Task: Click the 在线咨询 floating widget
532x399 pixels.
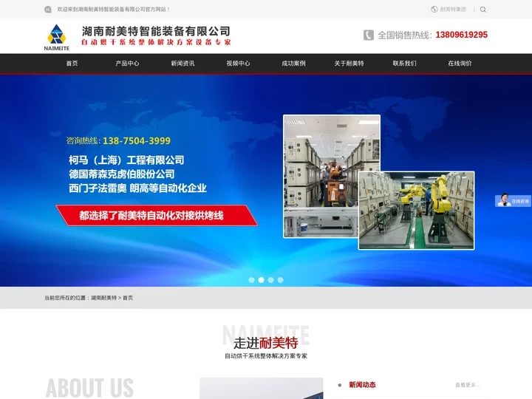Action: pos(513,200)
